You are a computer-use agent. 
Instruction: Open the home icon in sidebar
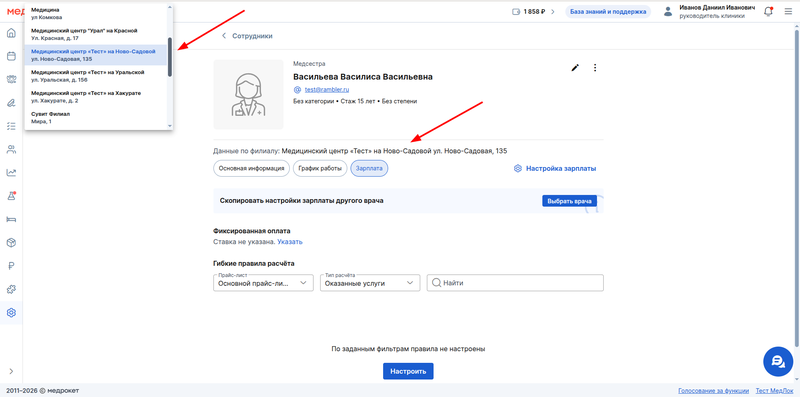[x=11, y=34]
